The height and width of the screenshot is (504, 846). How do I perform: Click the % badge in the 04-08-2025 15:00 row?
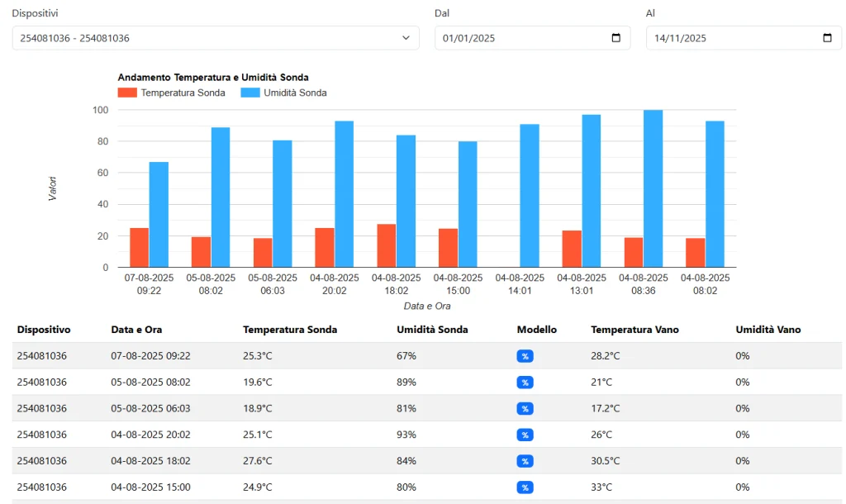coord(525,487)
